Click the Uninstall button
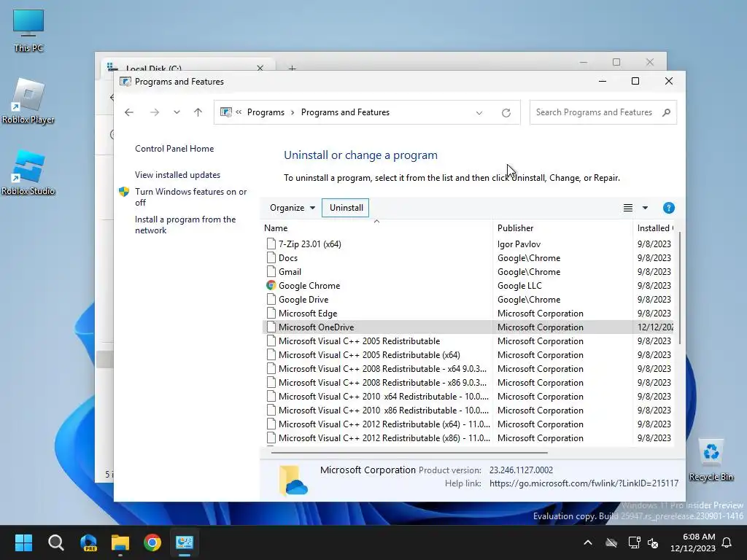The image size is (747, 560). (x=346, y=208)
